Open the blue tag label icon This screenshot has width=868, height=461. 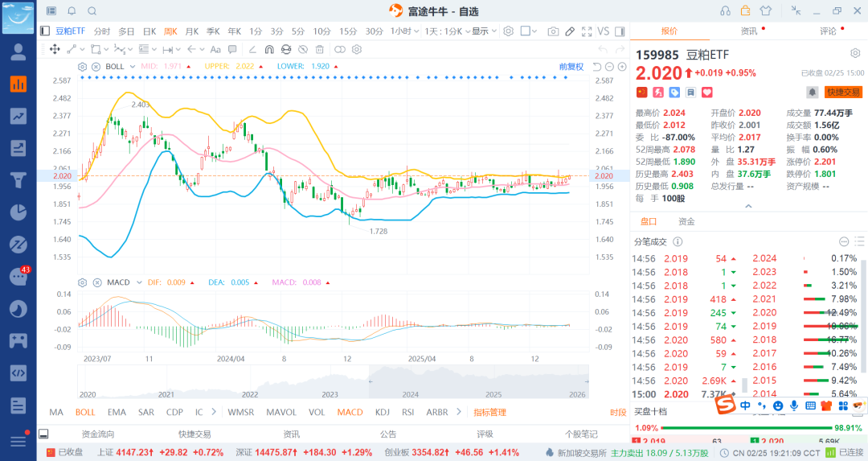[x=674, y=93]
